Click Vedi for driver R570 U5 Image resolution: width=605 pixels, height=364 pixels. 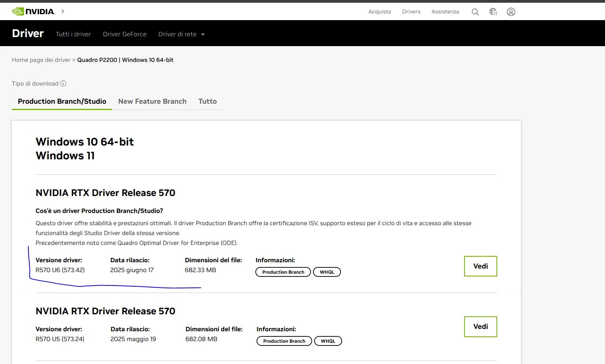coord(481,327)
